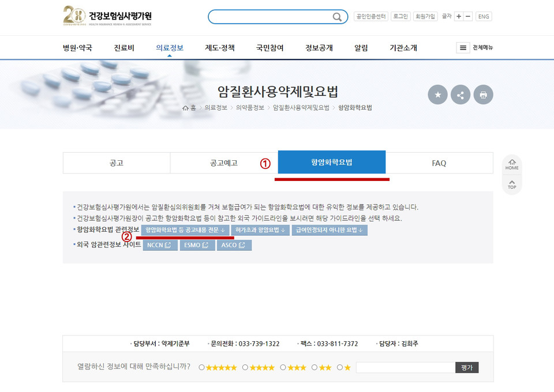This screenshot has height=392, width=554.
Task: Download 급여인정되지 아니한 요법 file
Action: [330, 230]
